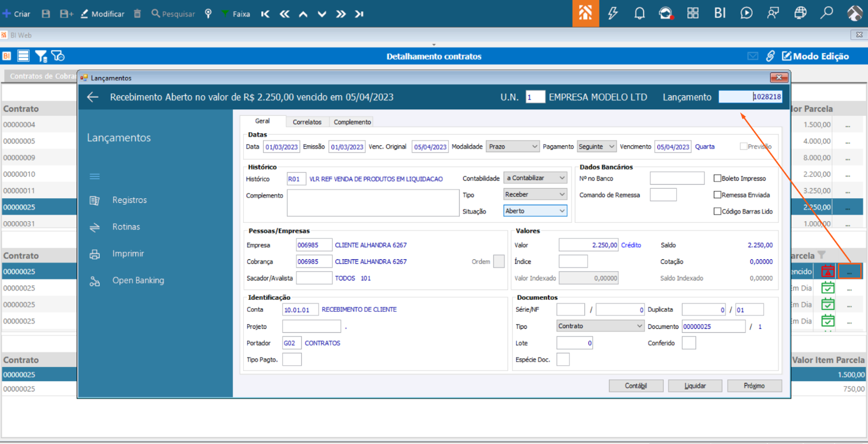The image size is (868, 444).
Task: Check the Remessa Enviada checkbox
Action: tap(717, 195)
